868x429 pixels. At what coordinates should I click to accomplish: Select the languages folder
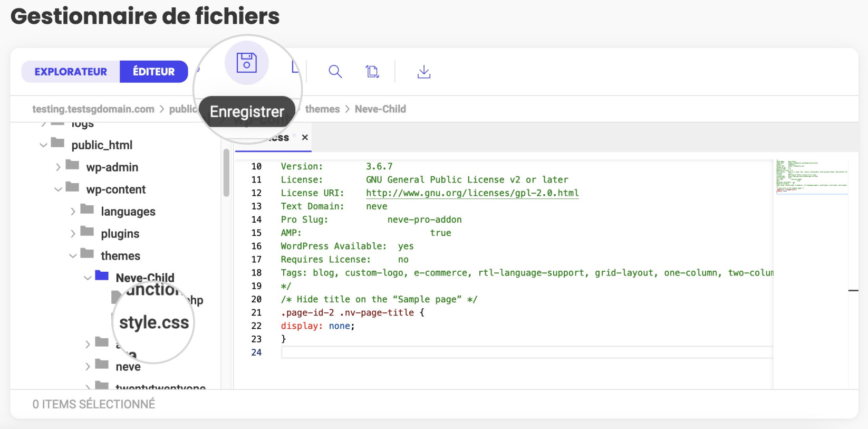pos(128,212)
